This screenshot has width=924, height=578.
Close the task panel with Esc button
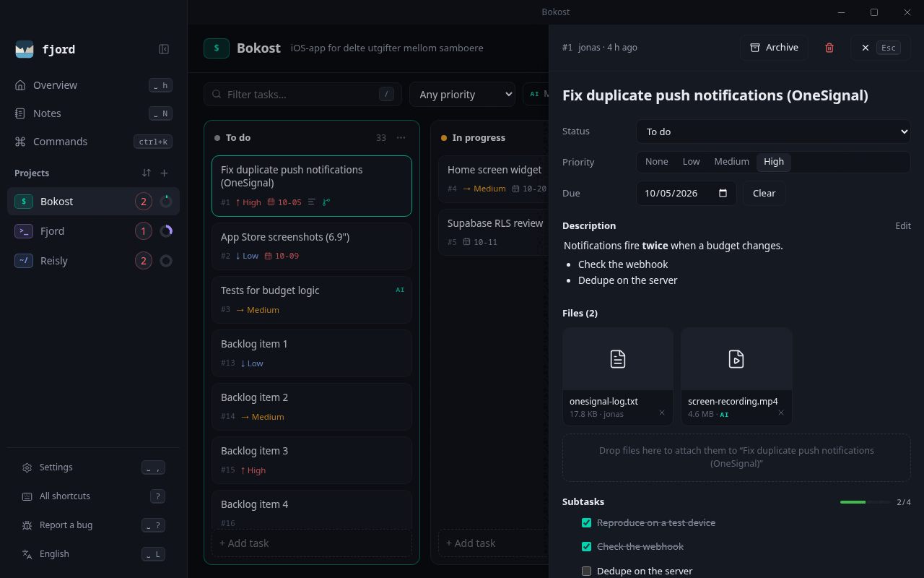(x=880, y=48)
